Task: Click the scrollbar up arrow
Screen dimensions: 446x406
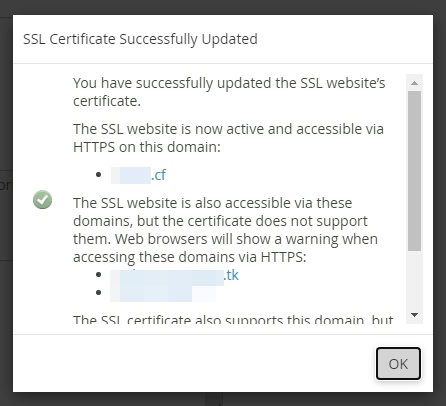Action: [414, 83]
